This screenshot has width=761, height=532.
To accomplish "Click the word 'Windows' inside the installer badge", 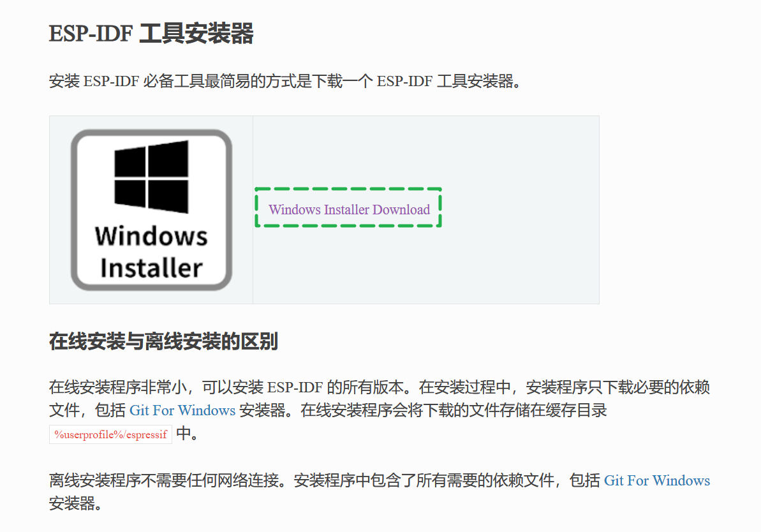I will pyautogui.click(x=151, y=236).
